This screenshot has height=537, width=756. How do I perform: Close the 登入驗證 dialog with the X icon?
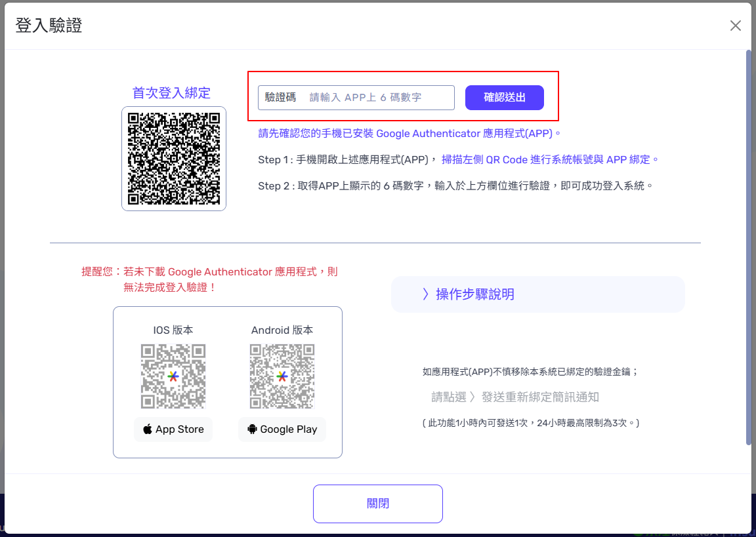pos(736,26)
